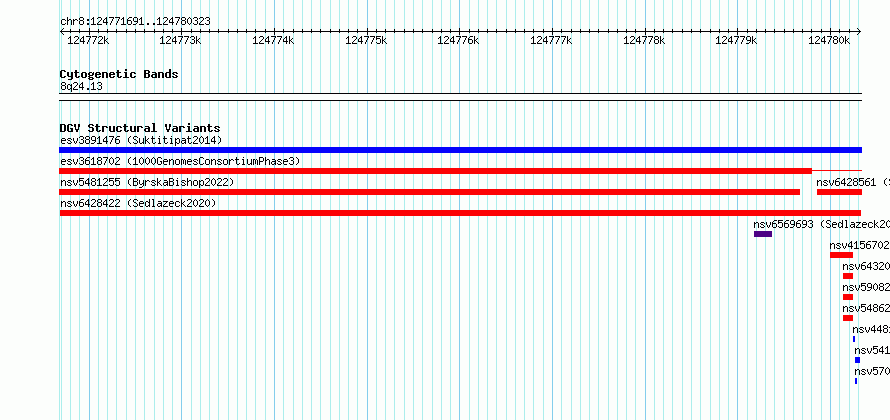Open the label beginning nsv54862
This screenshot has height=420, width=890.
pyautogui.click(x=866, y=309)
